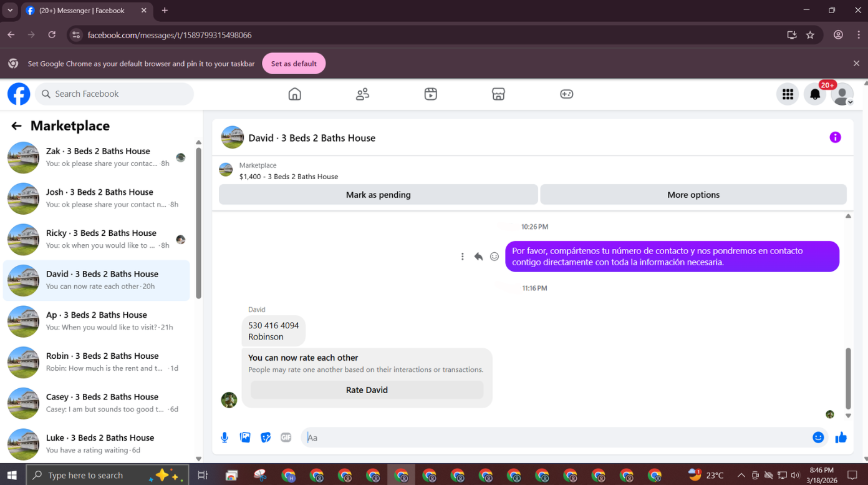Bookmark this page star icon
868x485 pixels.
tap(810, 35)
